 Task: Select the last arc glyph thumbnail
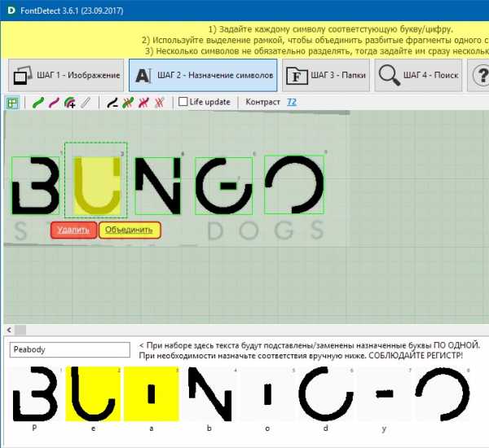[443, 394]
